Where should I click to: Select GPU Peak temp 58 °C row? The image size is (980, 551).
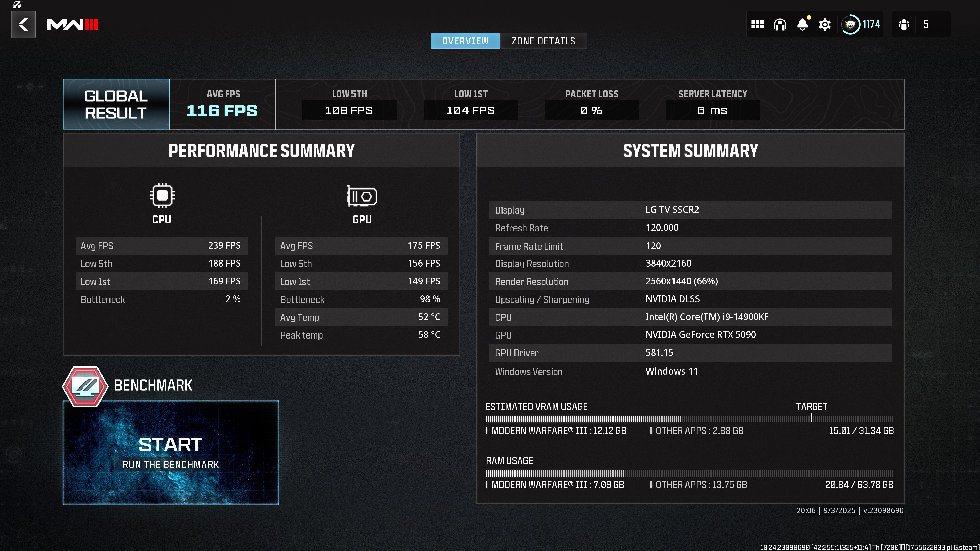[361, 335]
